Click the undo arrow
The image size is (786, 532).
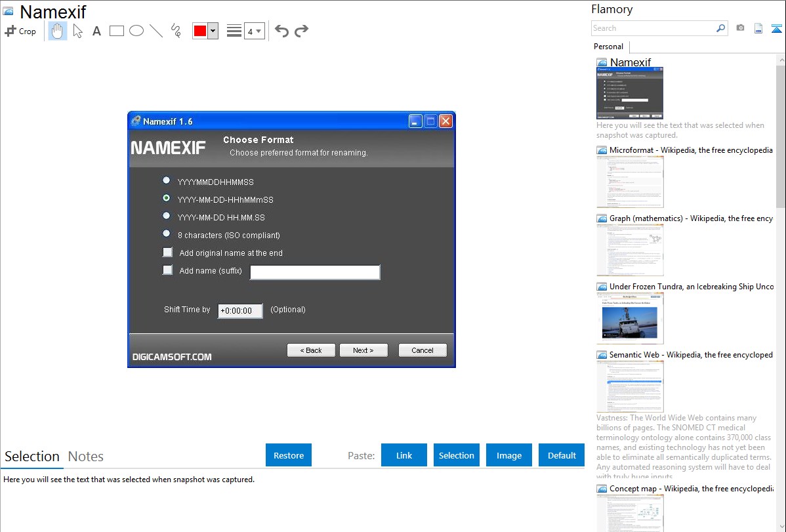(x=281, y=31)
